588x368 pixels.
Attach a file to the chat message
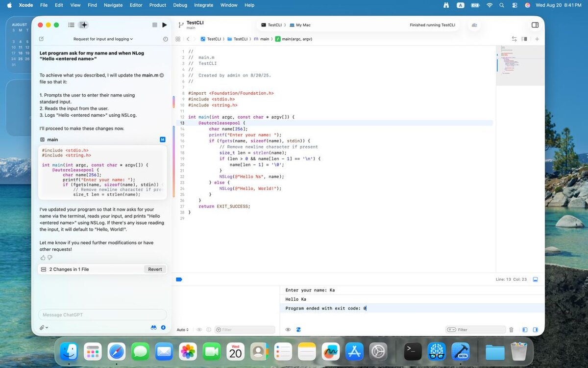[44, 327]
